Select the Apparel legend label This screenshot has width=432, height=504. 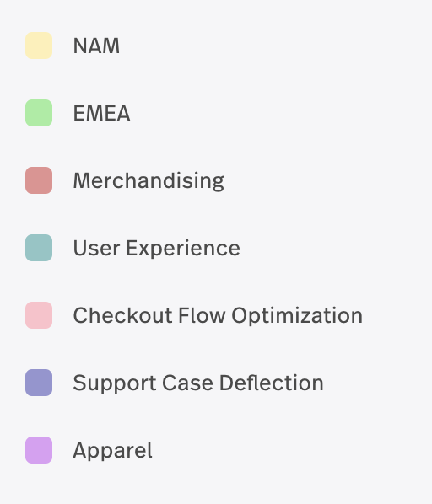(112, 451)
